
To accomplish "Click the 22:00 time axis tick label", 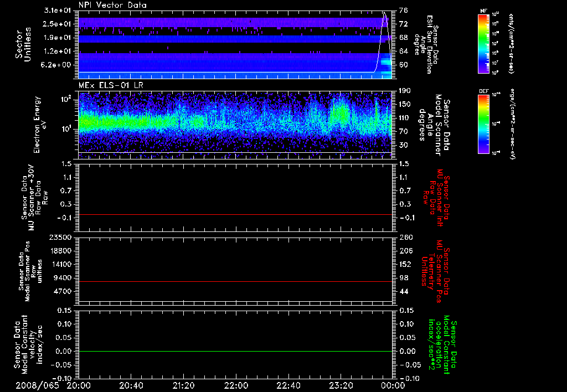I will 236,385.
